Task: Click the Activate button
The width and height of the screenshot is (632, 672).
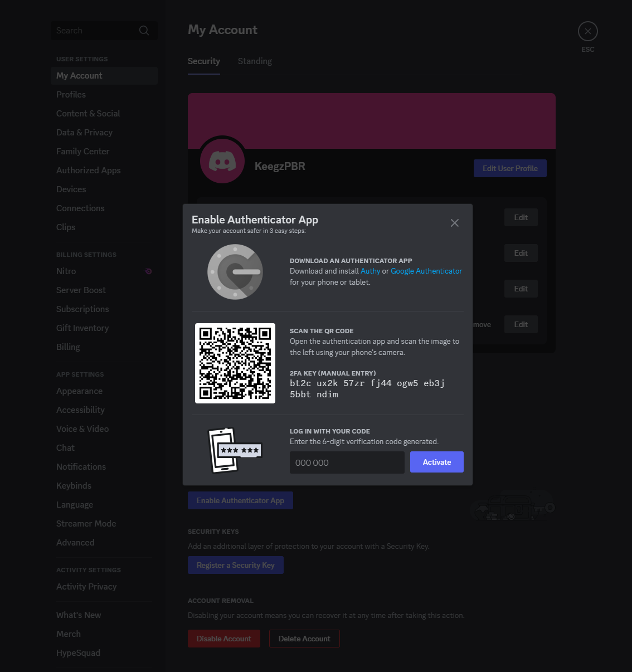Action: click(437, 462)
